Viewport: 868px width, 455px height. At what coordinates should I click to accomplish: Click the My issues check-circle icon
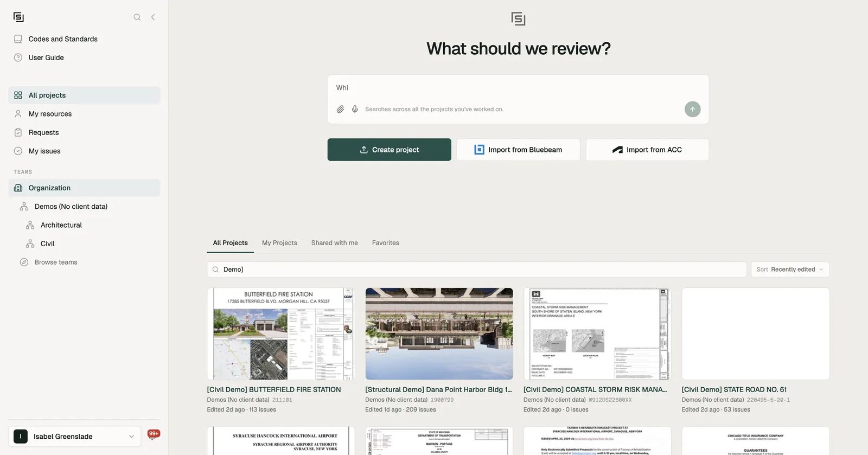pos(18,151)
